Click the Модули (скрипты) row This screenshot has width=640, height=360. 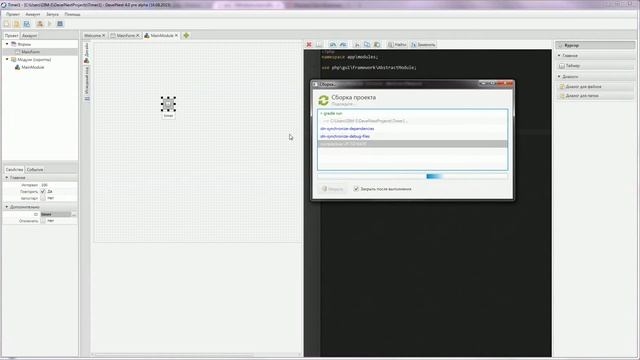click(40, 60)
